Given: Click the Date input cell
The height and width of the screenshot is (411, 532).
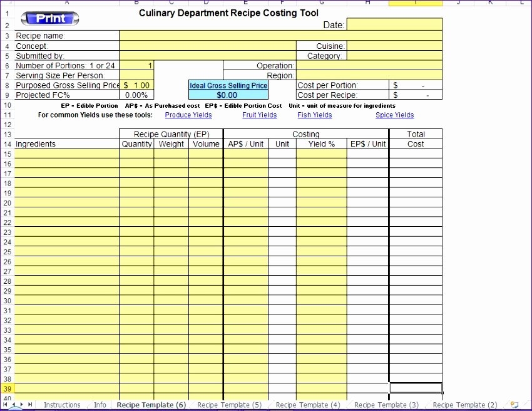Looking at the screenshot, I should click(x=394, y=24).
